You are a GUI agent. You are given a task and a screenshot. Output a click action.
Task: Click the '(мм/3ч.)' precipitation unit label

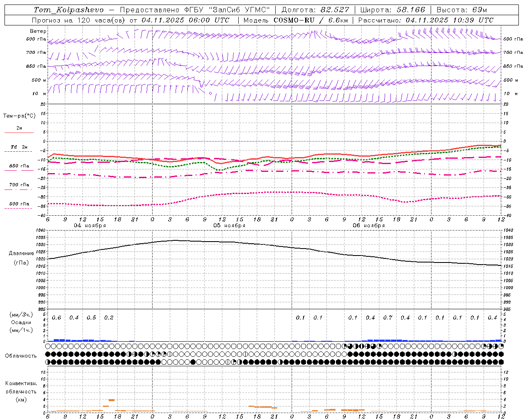click(21, 315)
